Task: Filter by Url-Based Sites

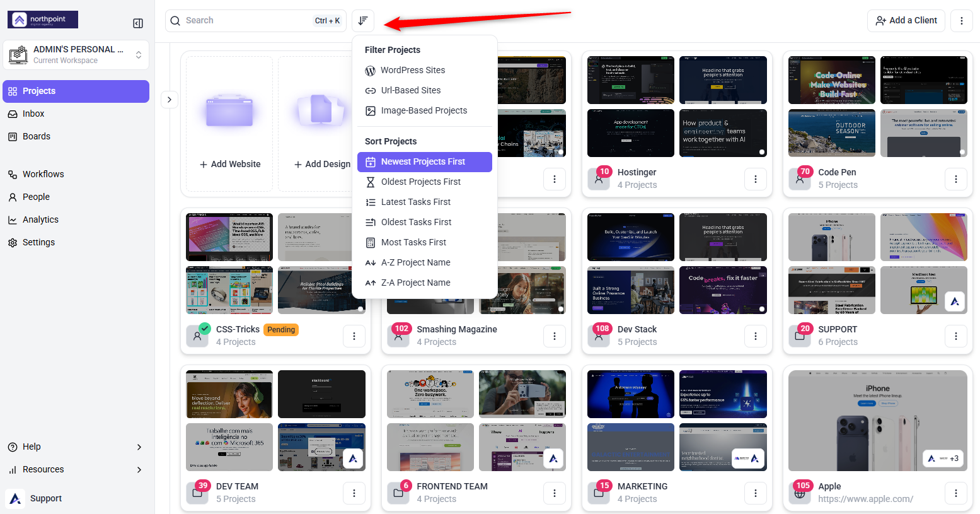Action: tap(425, 91)
